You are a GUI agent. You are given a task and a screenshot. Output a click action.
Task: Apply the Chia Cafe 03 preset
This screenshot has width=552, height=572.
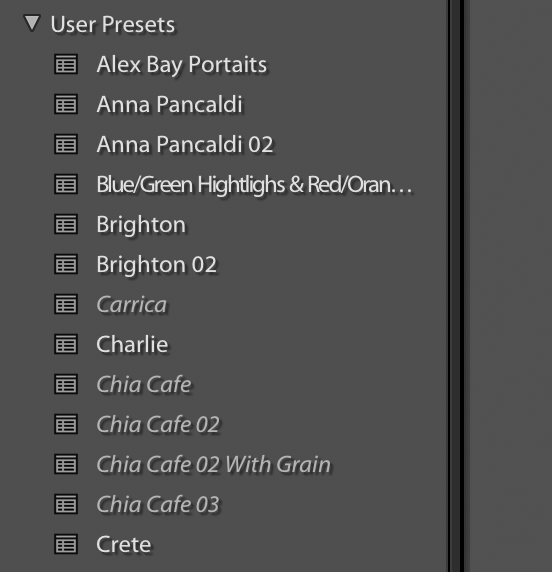[158, 505]
